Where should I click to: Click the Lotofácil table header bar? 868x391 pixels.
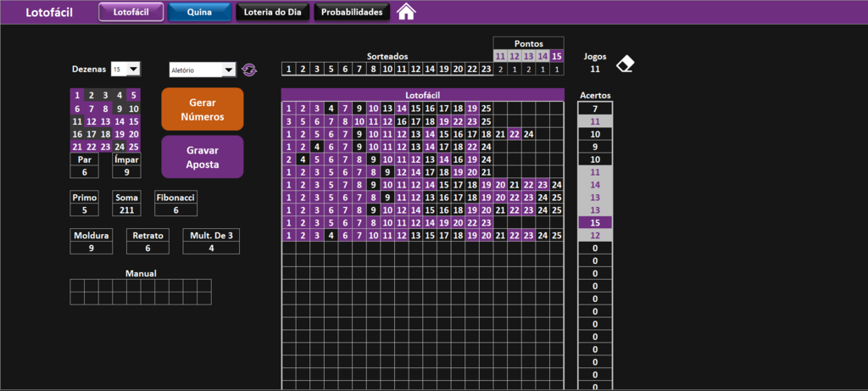[x=422, y=95]
